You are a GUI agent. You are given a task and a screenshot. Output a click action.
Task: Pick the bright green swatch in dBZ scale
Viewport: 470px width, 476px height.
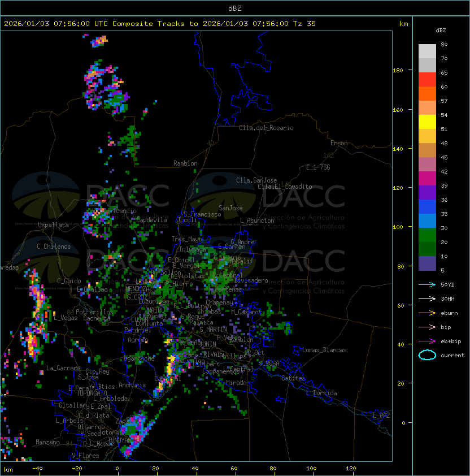click(x=427, y=235)
